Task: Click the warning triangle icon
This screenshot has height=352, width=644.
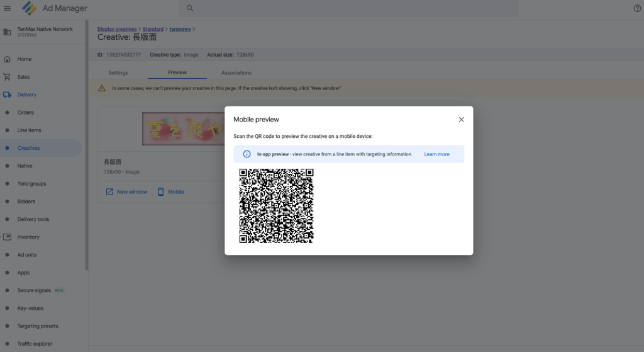Action: [102, 88]
